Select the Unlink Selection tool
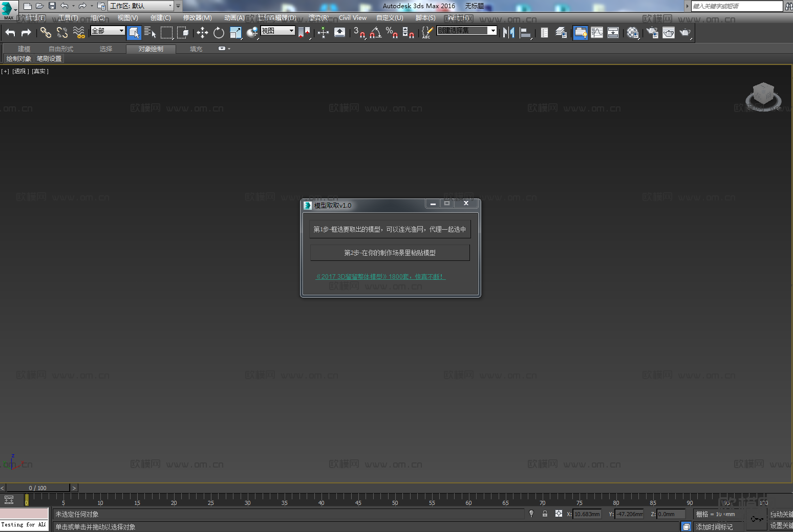Image resolution: width=793 pixels, height=532 pixels. coord(62,33)
